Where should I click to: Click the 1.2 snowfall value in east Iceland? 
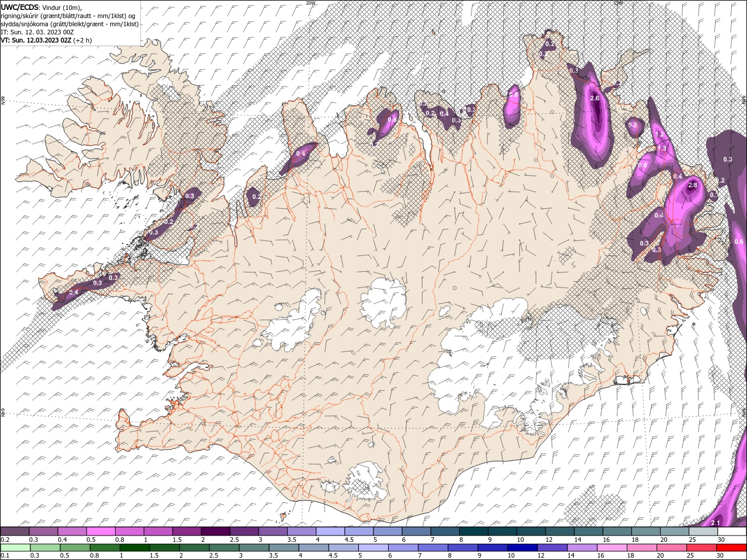(x=659, y=134)
